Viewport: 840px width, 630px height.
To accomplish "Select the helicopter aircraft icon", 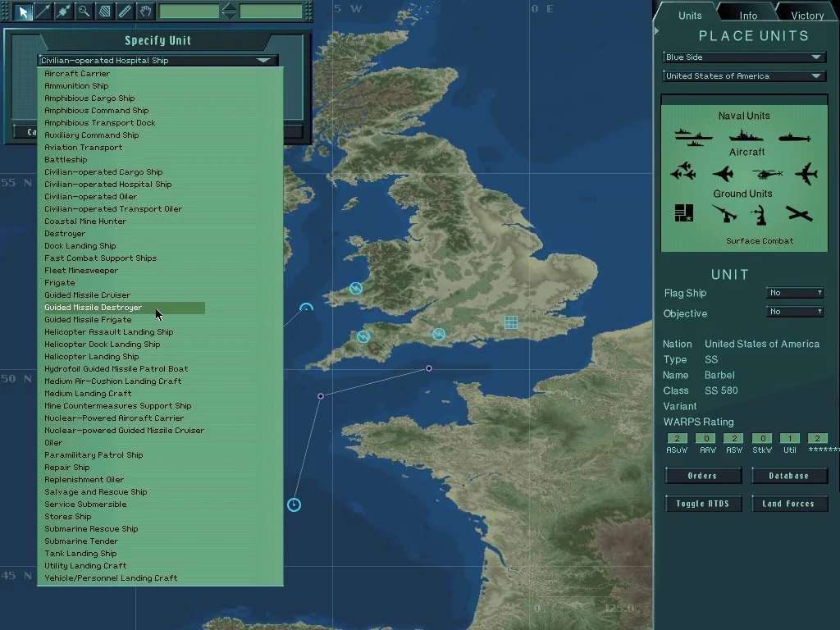I will tap(767, 174).
